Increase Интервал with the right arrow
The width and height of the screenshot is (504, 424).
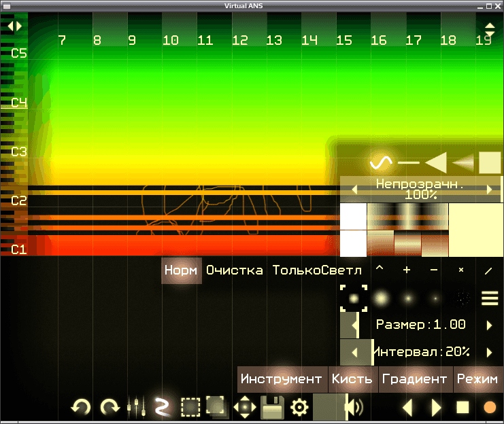[489, 353]
